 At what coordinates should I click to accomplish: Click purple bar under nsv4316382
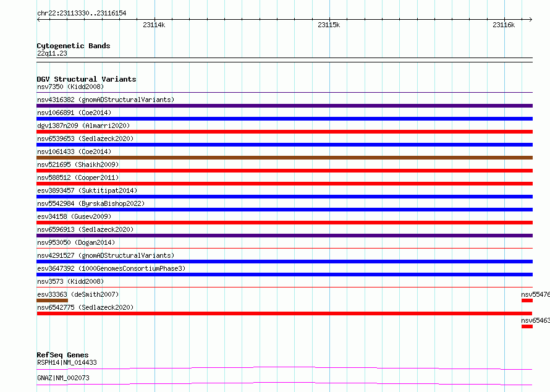pos(284,106)
